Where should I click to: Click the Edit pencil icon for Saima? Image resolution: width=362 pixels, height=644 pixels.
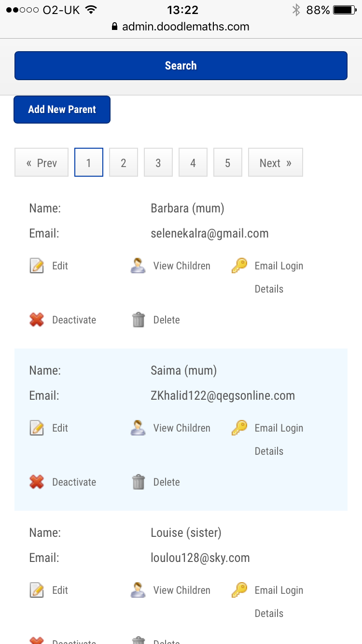(x=37, y=428)
